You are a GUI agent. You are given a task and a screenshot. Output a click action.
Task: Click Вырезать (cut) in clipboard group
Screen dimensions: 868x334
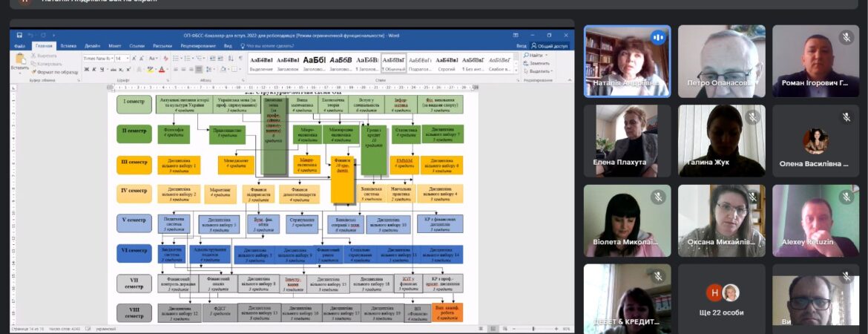(x=45, y=56)
